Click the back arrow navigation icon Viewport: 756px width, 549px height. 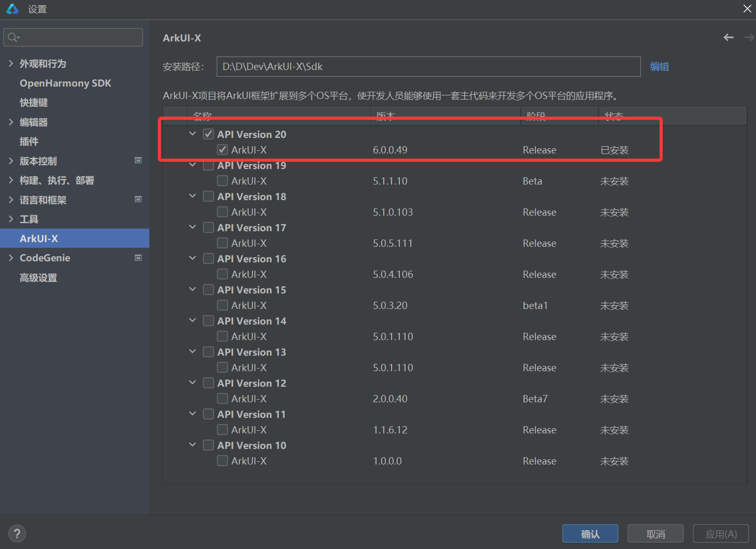pyautogui.click(x=729, y=37)
